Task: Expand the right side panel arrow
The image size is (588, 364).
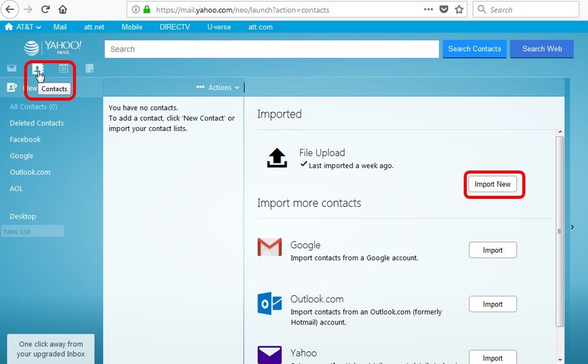Action: click(x=572, y=227)
